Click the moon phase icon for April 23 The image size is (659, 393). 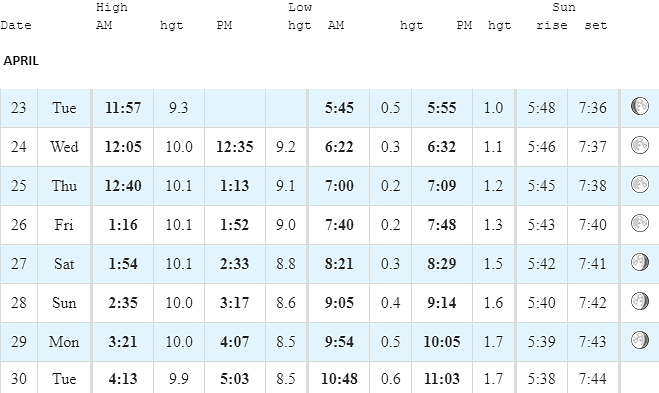click(640, 106)
